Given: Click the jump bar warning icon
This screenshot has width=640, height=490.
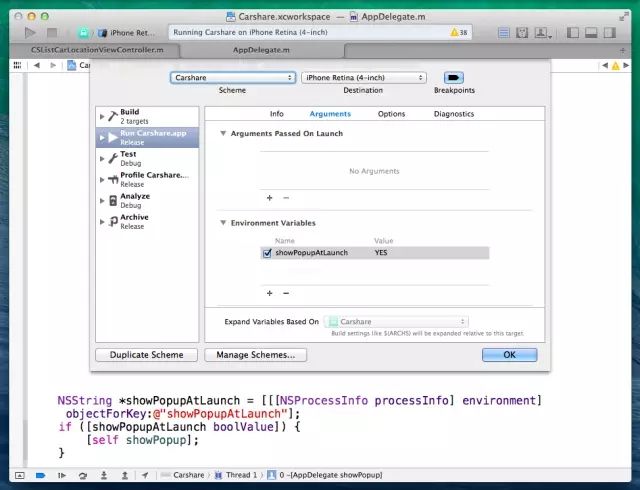Looking at the screenshot, I should 616,66.
